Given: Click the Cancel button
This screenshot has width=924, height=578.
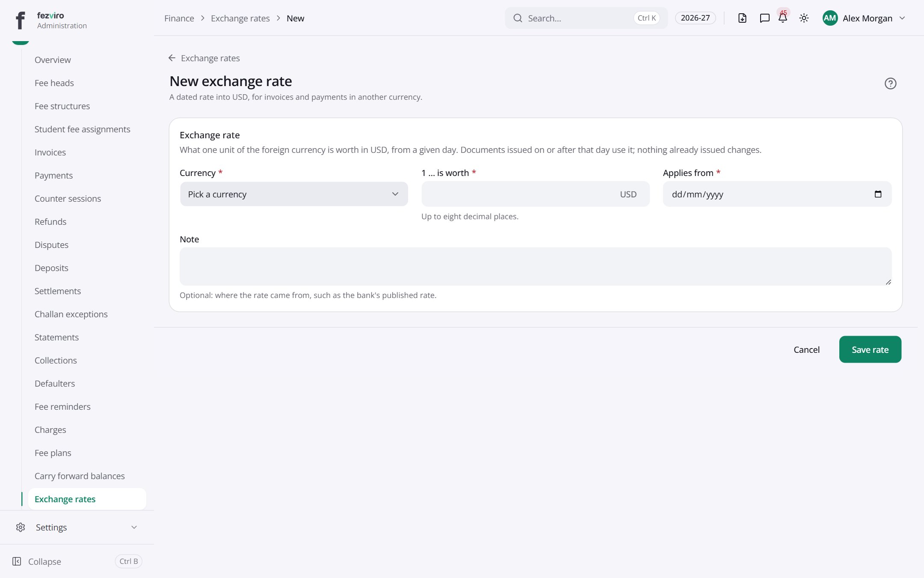Looking at the screenshot, I should pos(806,349).
